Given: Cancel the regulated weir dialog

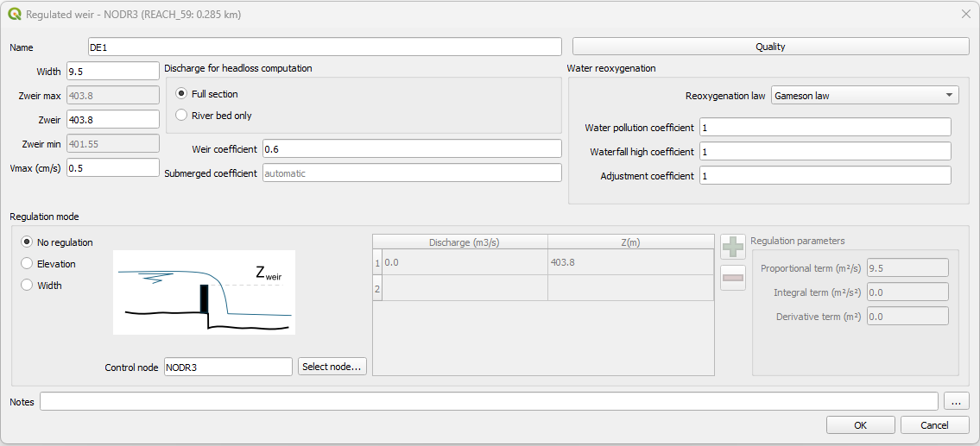Looking at the screenshot, I should pyautogui.click(x=935, y=425).
